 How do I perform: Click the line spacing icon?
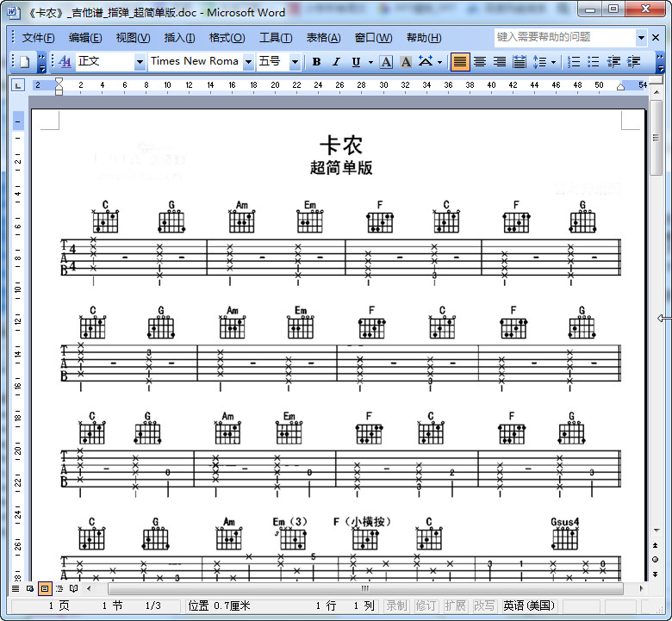(539, 62)
